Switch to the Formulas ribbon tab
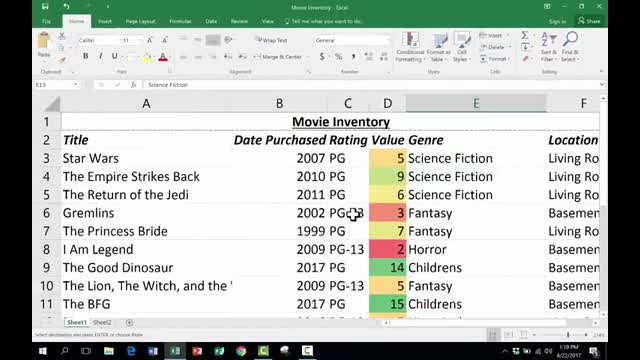This screenshot has width=640, height=360. point(180,21)
